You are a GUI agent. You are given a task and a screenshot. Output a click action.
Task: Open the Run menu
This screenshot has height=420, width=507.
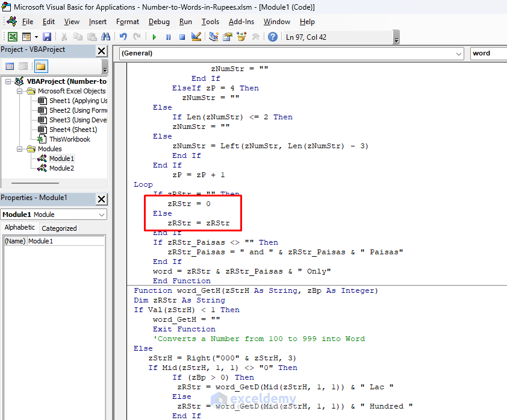tap(185, 22)
